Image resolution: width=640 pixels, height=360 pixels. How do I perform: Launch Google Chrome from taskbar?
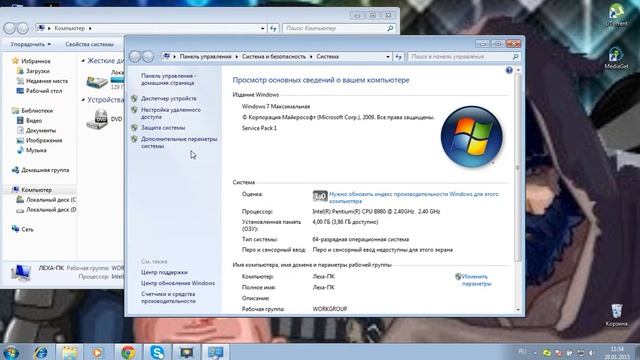128,352
